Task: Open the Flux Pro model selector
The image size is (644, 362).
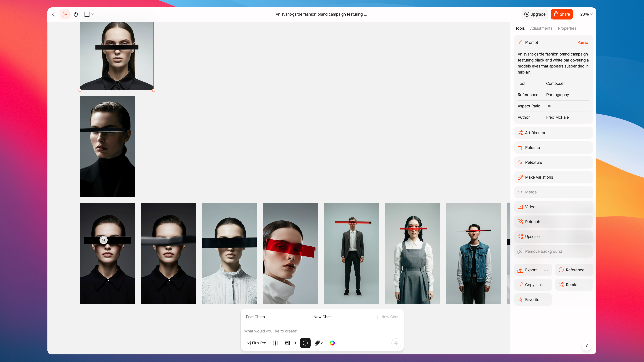Action: (x=256, y=343)
